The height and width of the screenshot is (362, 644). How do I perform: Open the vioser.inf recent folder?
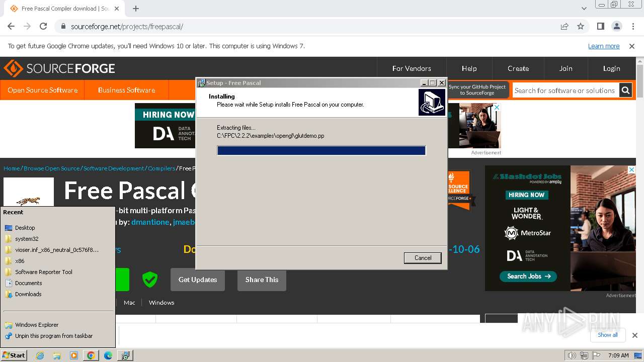tap(57, 250)
